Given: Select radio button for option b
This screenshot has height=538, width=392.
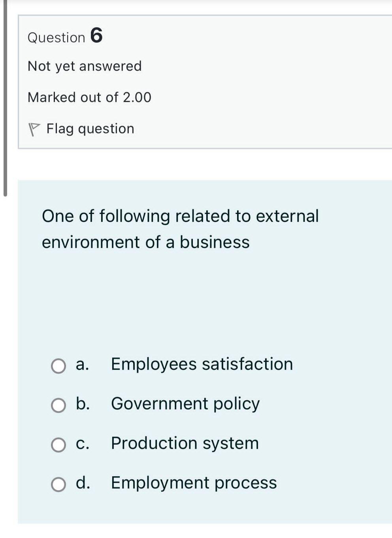Looking at the screenshot, I should [x=58, y=405].
